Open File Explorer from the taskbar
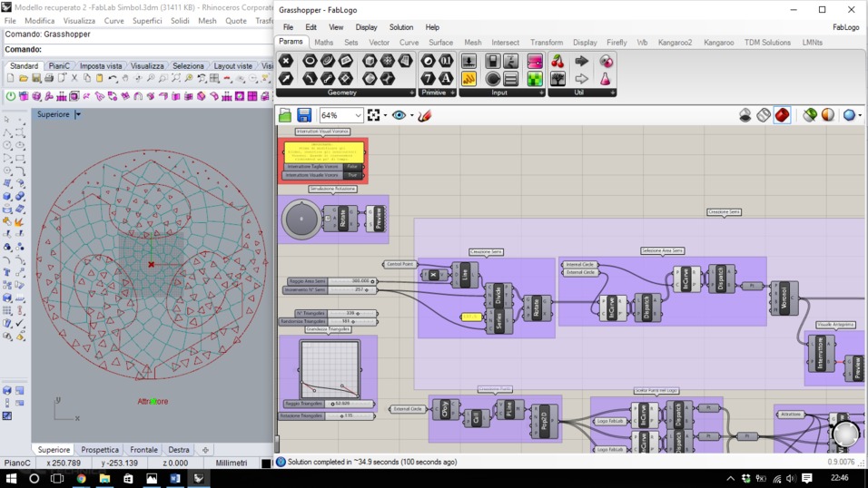868x488 pixels. [104, 479]
